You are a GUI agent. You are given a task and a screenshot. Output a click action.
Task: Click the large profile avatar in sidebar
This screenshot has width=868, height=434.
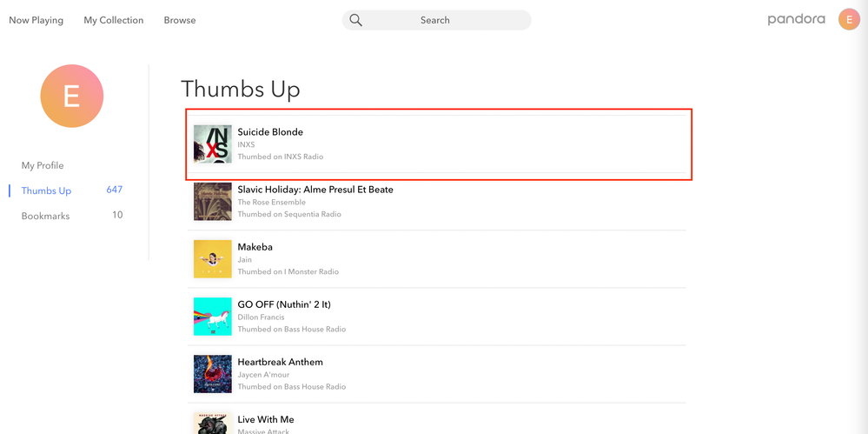72,97
